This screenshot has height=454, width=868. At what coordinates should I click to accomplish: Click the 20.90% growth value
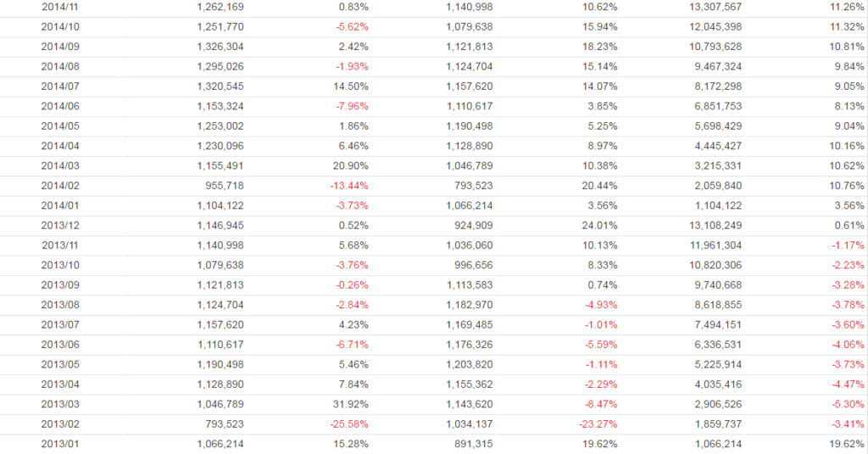pos(352,165)
